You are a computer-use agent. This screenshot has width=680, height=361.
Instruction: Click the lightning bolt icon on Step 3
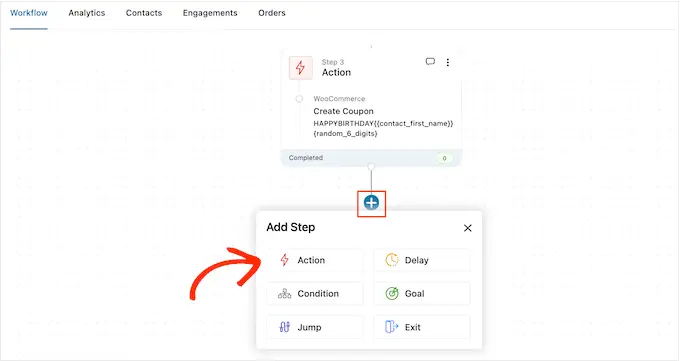(x=301, y=68)
